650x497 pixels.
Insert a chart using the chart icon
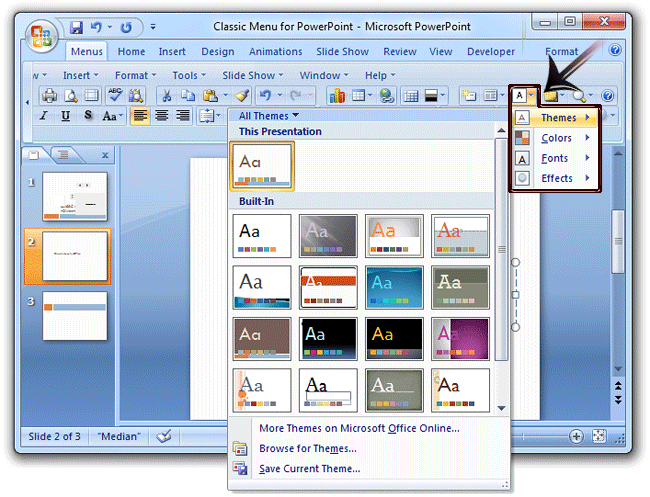pyautogui.click(x=337, y=96)
